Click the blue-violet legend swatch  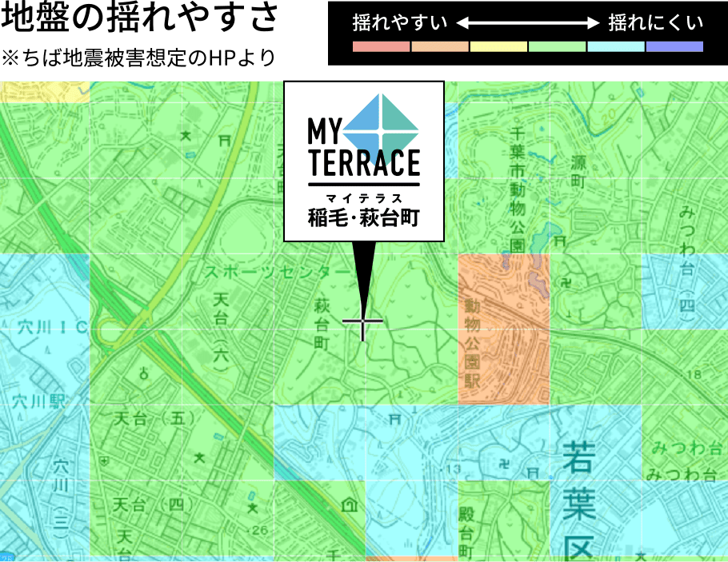674,46
